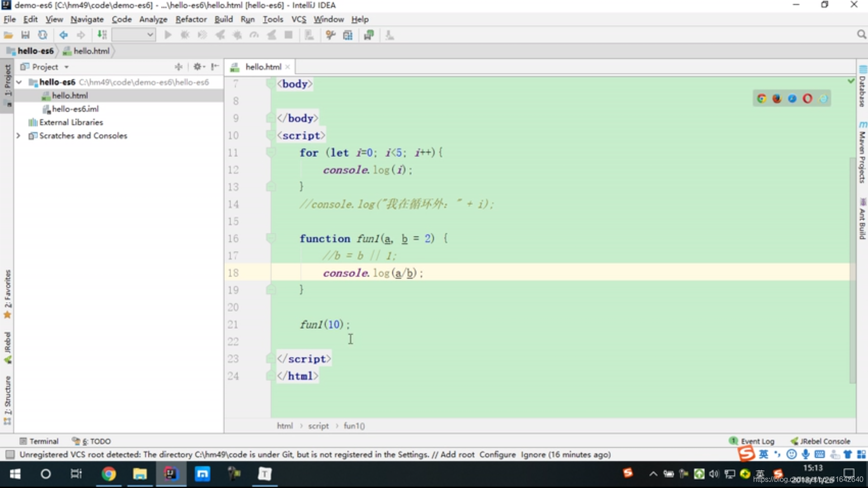
Task: Open Project panel settings gear
Action: (199, 67)
